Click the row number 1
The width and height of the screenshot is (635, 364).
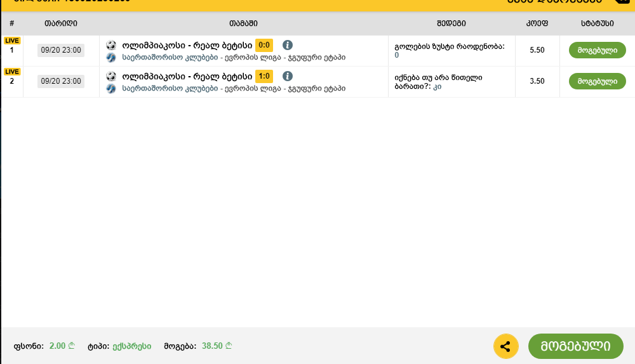(11, 50)
